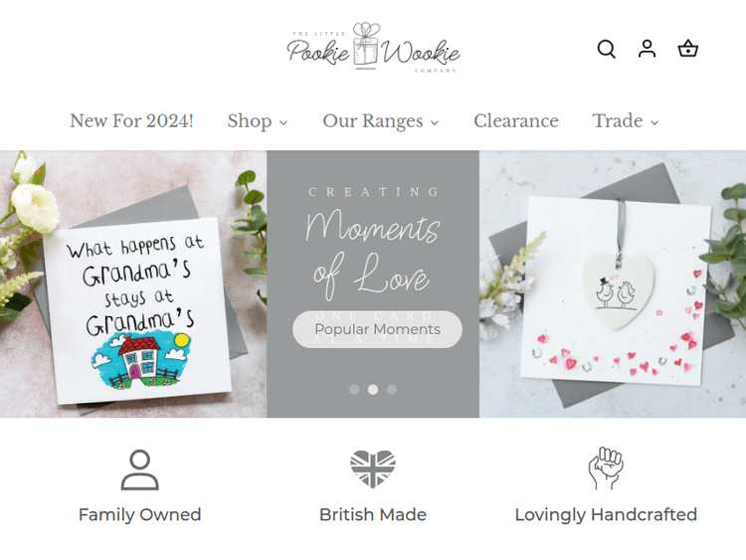This screenshot has height=560, width=746.
Task: Open the account profile icon
Action: tap(647, 49)
